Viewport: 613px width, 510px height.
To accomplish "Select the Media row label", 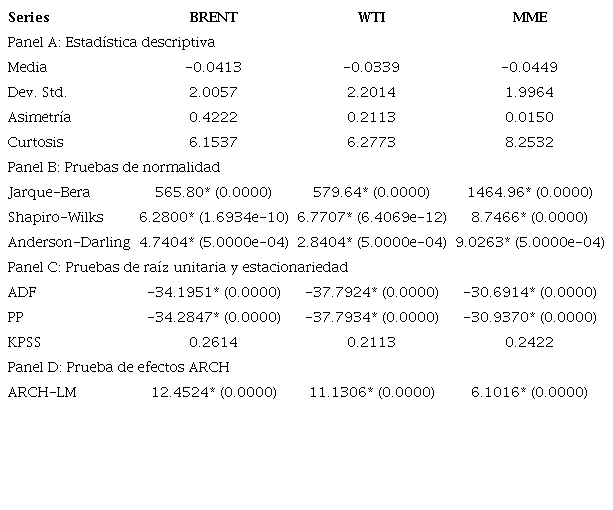I will point(26,67).
